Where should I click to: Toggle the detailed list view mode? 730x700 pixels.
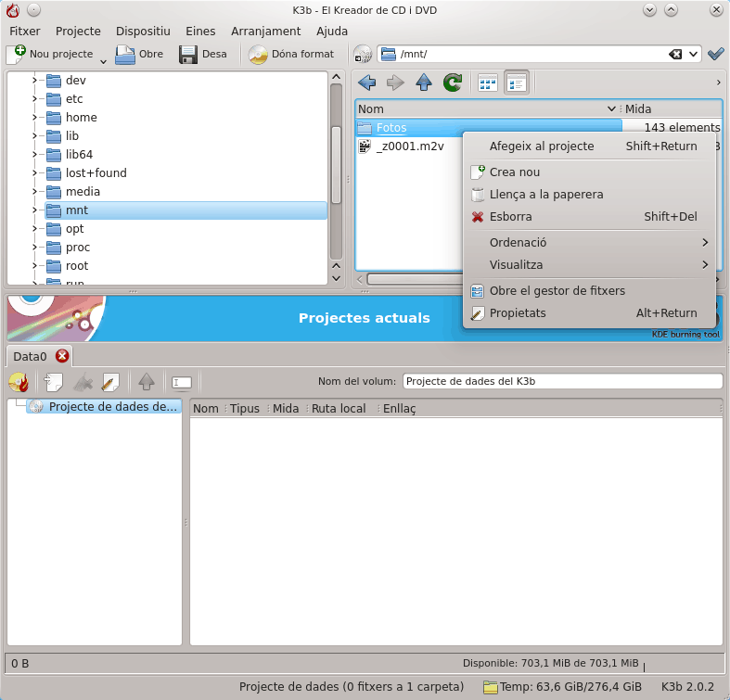(517, 83)
